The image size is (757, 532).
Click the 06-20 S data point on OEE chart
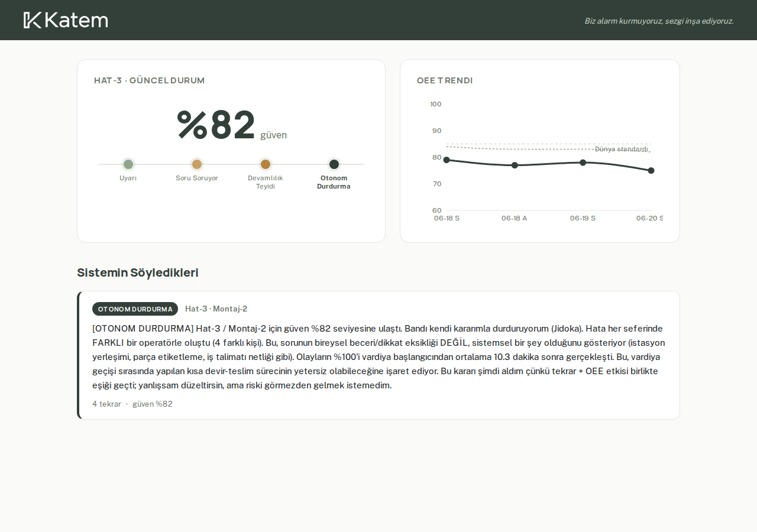pos(651,170)
